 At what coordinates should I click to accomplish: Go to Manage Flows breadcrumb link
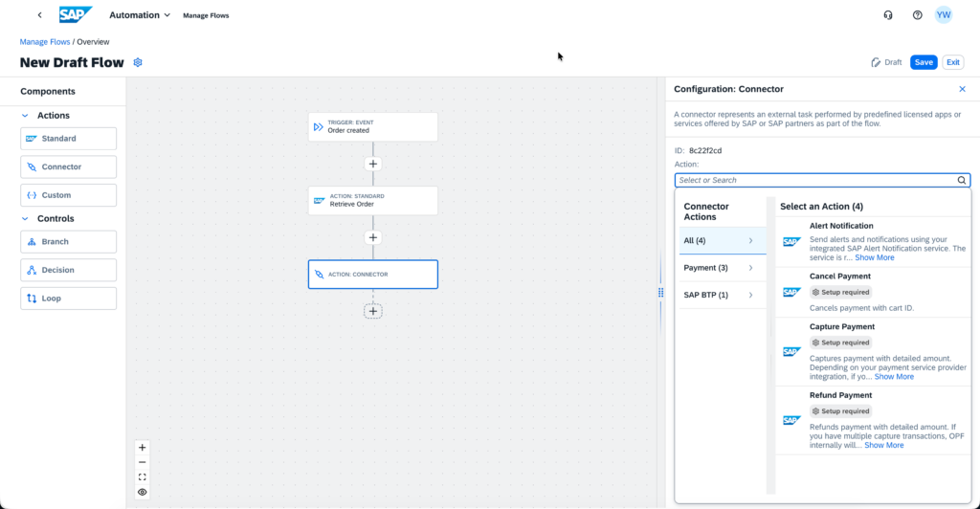tap(44, 42)
